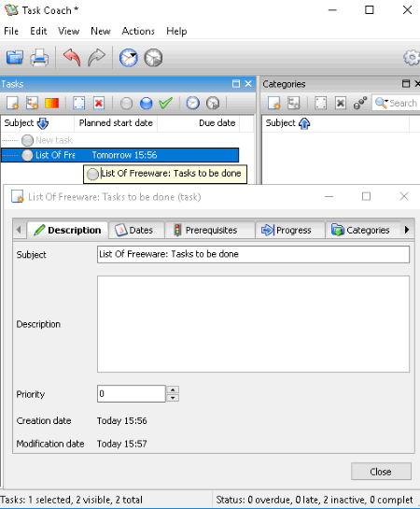
Task: Mark task active with the blue circle icon
Action: (146, 104)
